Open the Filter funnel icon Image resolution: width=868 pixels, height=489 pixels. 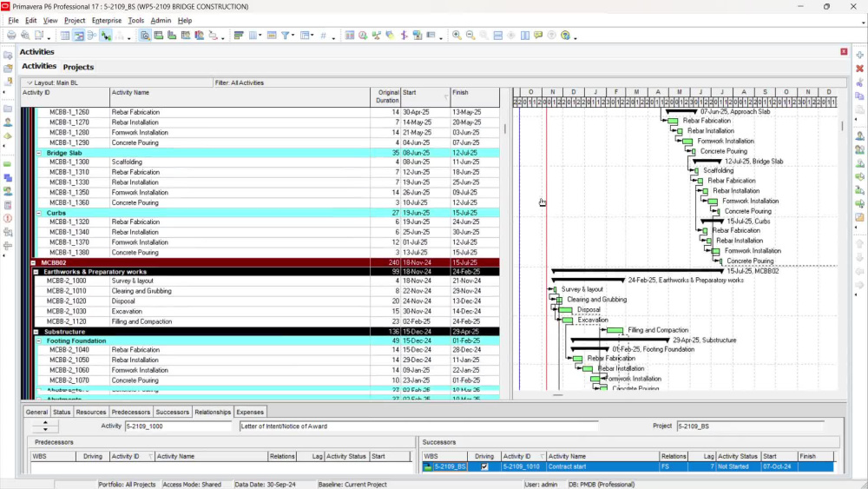(285, 36)
